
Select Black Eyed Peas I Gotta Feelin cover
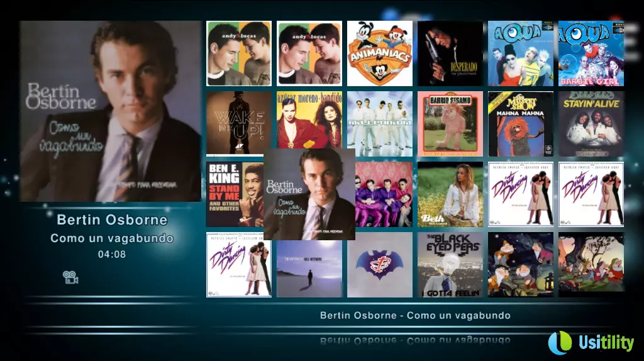[450, 265]
